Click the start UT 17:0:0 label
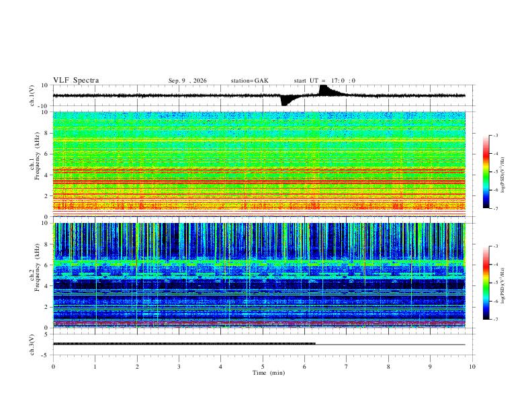The width and height of the screenshot is (532, 411). [x=324, y=81]
